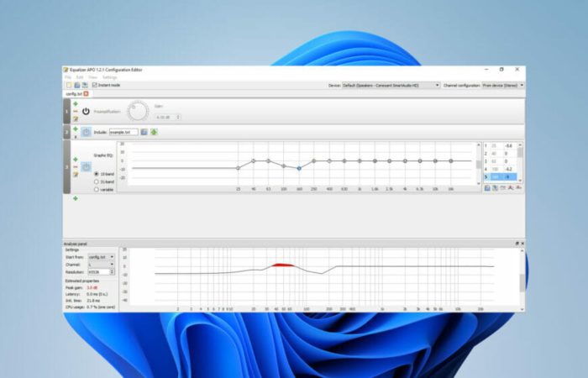Open the Start from dropdown
The height and width of the screenshot is (378, 588).
coord(102,257)
